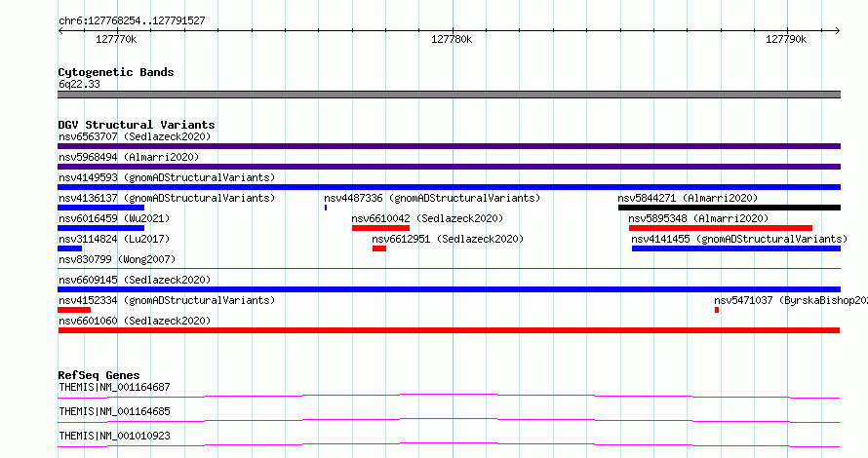This screenshot has height=458, width=868.
Task: Open THEMIS|NM_001164685 gene label
Action: [x=114, y=411]
